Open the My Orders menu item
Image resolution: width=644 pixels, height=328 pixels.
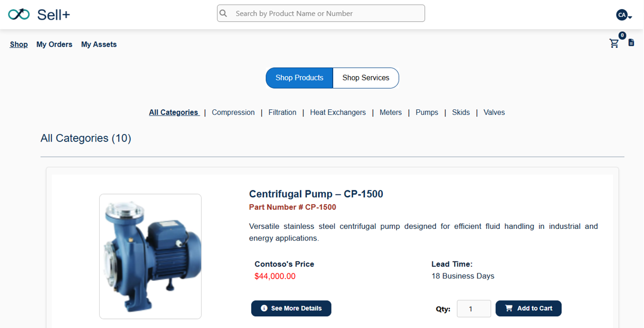coord(55,45)
